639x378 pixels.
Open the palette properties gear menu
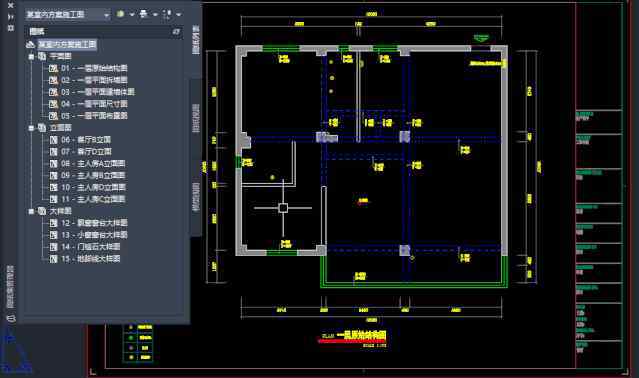[x=11, y=28]
